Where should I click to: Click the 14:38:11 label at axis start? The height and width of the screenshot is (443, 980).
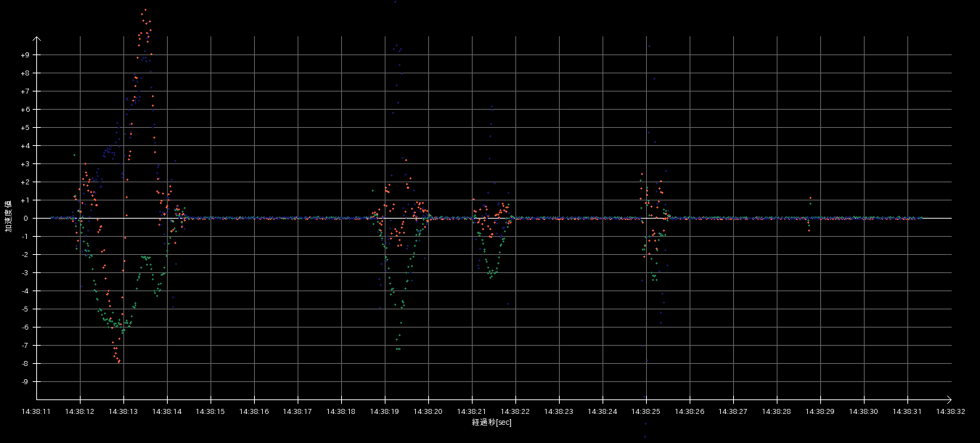pyautogui.click(x=37, y=412)
